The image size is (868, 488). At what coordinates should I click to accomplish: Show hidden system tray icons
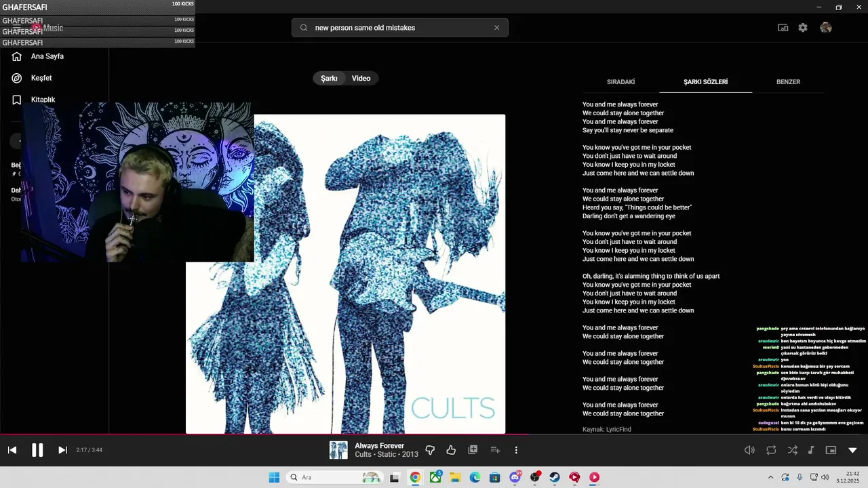point(770,477)
